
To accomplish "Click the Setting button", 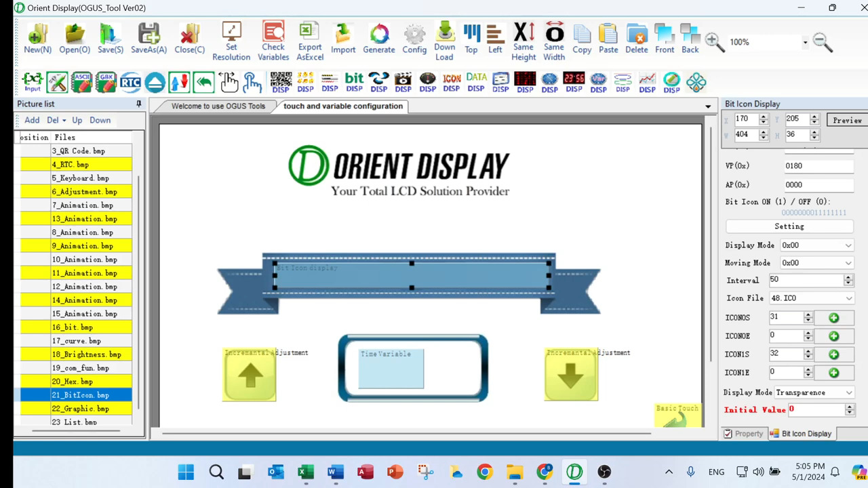I will coord(789,226).
